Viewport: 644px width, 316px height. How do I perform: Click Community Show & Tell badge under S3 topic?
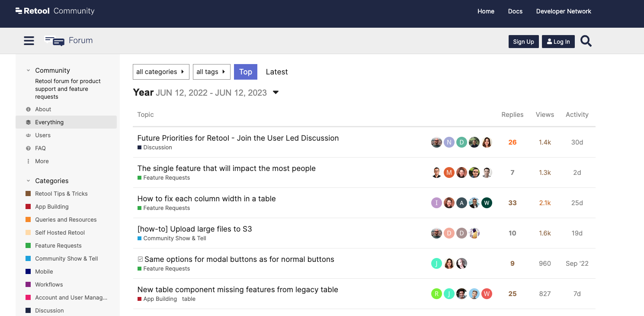172,238
